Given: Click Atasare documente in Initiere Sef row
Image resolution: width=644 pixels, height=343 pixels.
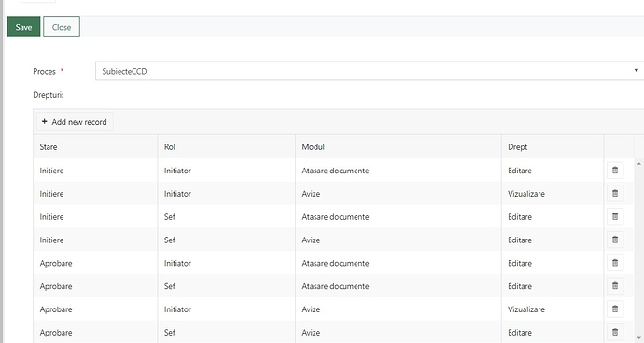Looking at the screenshot, I should pos(335,217).
